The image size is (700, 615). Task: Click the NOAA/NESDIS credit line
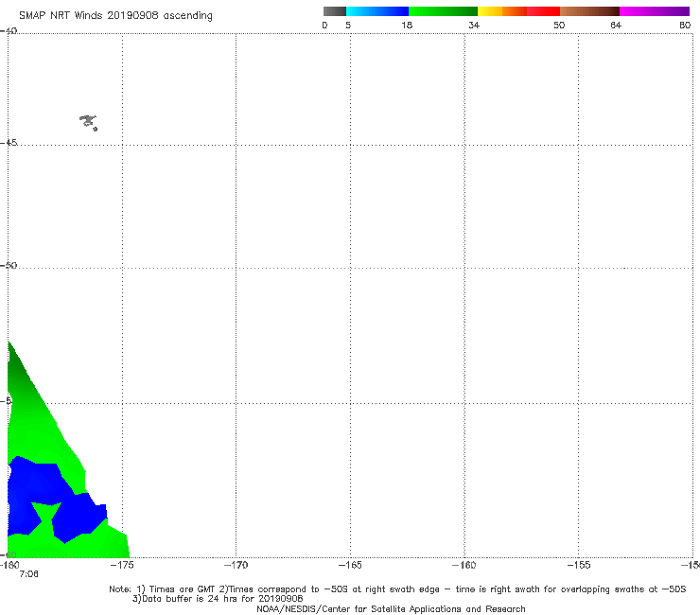point(391,609)
